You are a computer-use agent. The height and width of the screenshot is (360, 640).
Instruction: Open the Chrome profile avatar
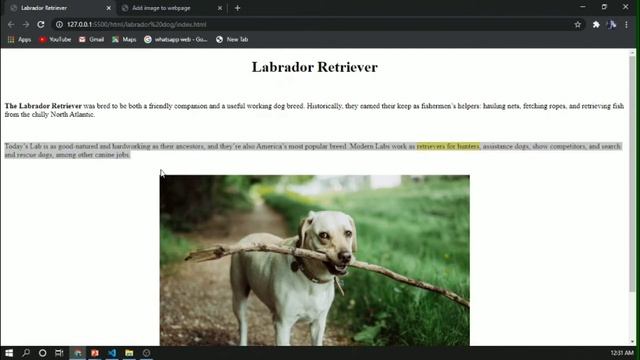(x=611, y=24)
